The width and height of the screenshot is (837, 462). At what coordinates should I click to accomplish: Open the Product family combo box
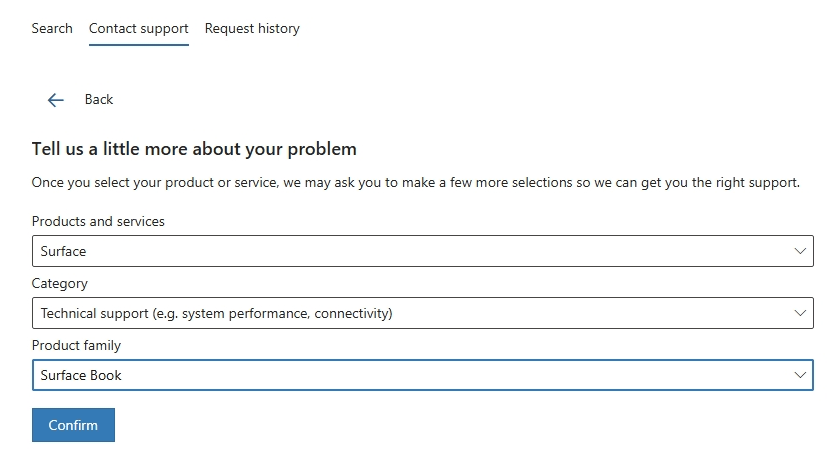coord(423,375)
